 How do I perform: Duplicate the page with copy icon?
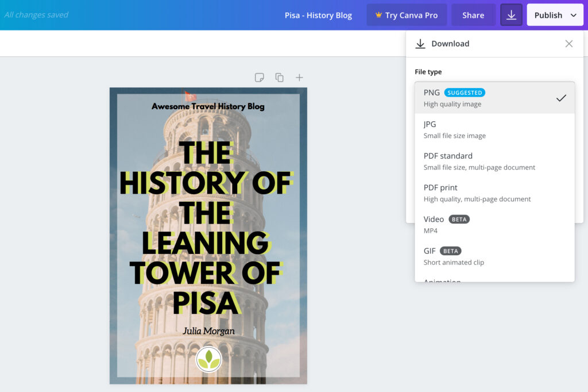coord(280,78)
